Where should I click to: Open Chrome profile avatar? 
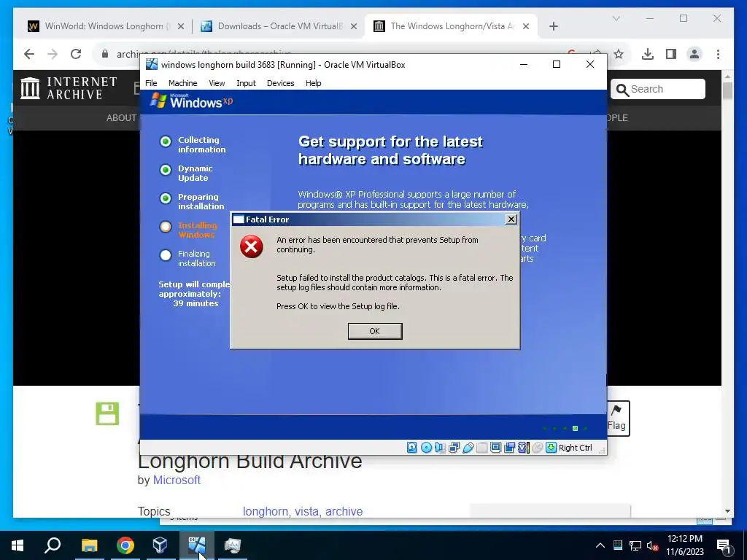click(694, 54)
